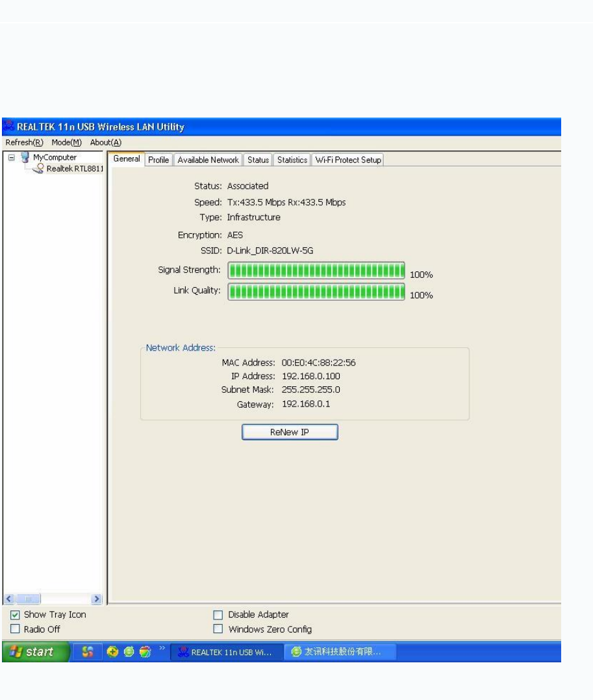This screenshot has width=593, height=700.
Task: Toggle the Show Tray Icon checkbox
Action: point(15,615)
